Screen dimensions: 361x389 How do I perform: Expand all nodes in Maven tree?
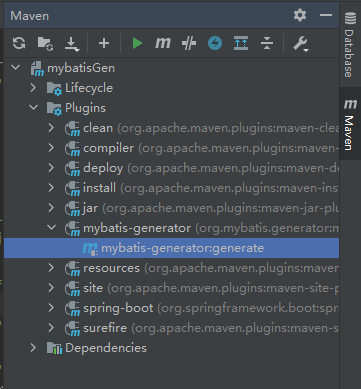click(241, 43)
